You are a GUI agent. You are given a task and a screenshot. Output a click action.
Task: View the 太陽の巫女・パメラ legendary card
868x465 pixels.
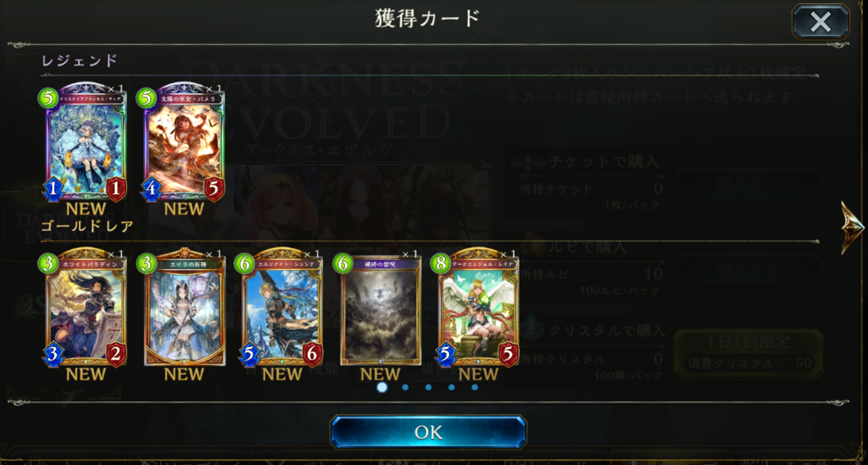(184, 142)
